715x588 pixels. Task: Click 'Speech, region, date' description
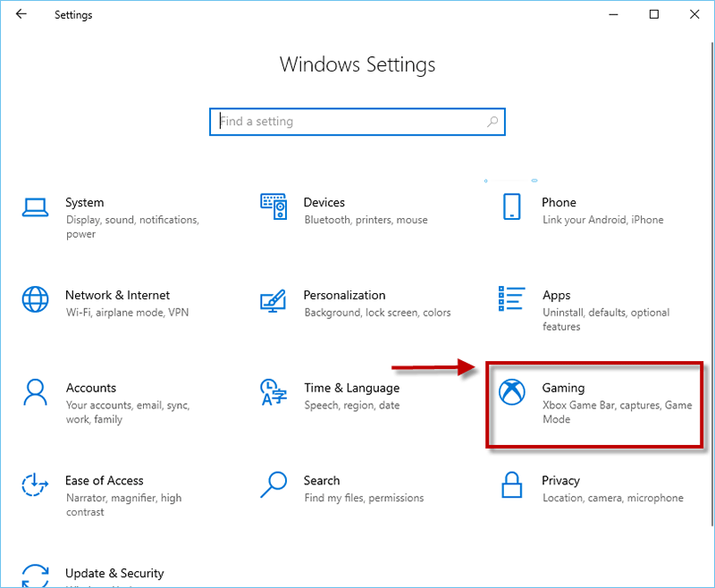[351, 406]
